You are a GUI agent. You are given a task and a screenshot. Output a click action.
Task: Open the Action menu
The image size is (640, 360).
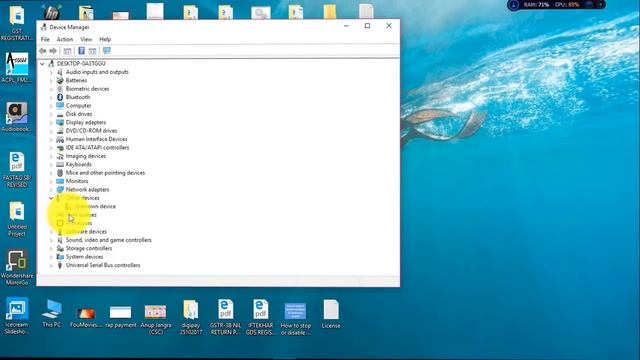[x=64, y=39]
